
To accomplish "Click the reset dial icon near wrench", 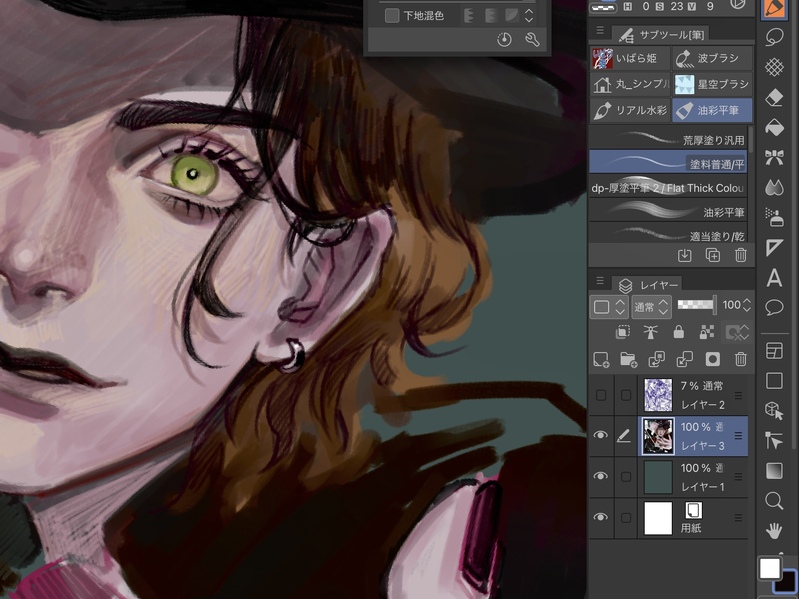I will [x=504, y=39].
